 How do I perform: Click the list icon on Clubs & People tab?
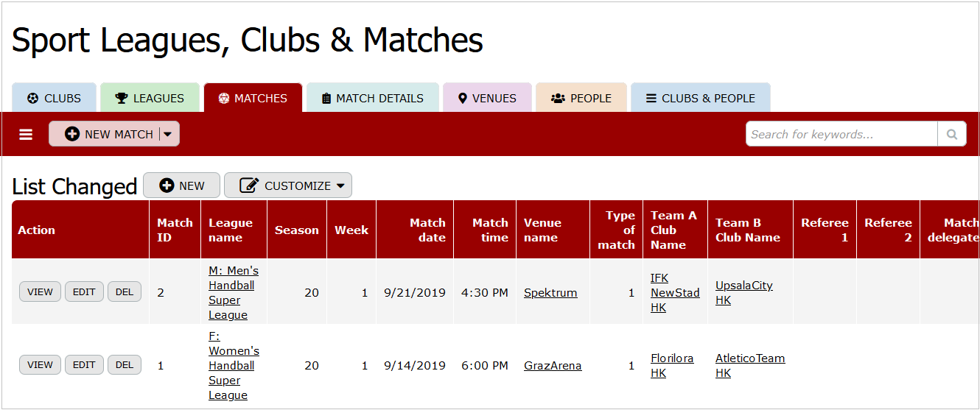pyautogui.click(x=651, y=98)
